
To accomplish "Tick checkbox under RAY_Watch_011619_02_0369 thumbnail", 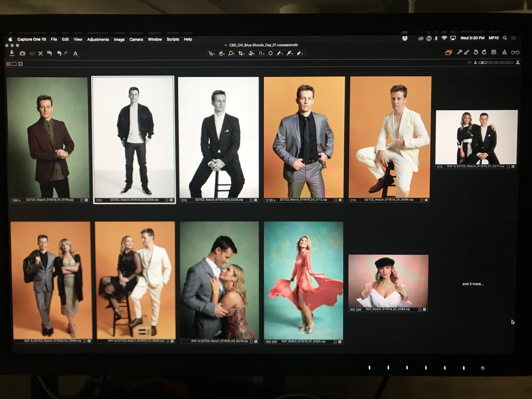I will pyautogui.click(x=420, y=310).
